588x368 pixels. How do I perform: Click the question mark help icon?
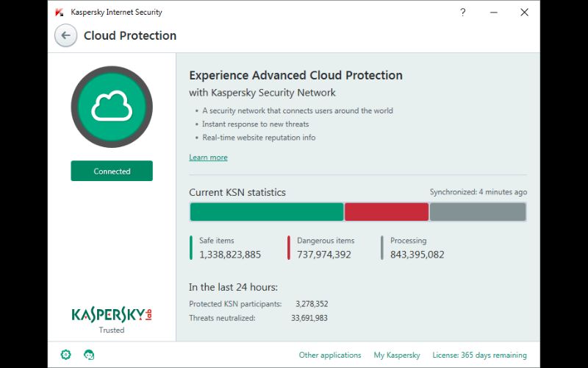coord(463,13)
